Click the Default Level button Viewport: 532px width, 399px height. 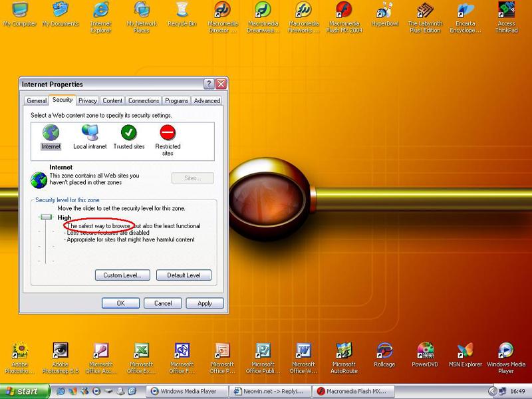click(x=184, y=275)
